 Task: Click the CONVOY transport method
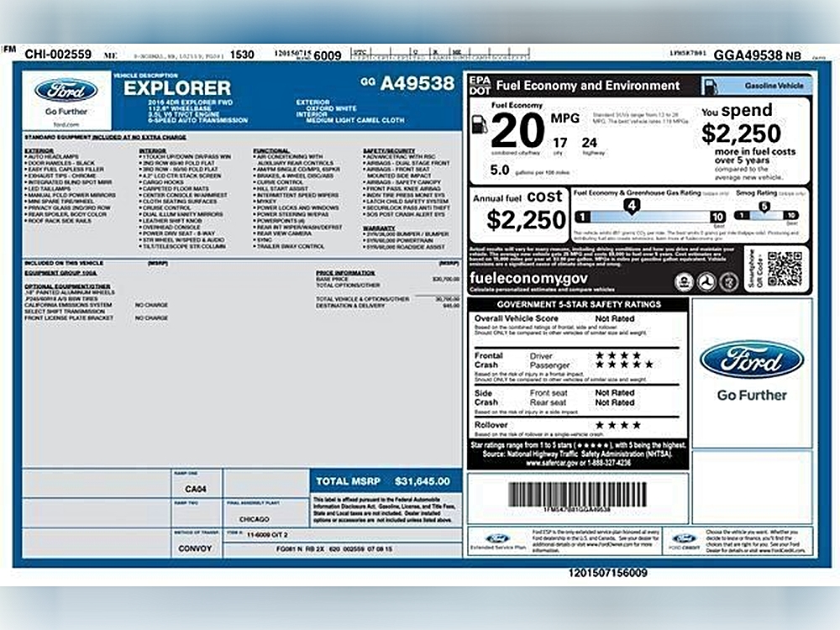(x=195, y=549)
